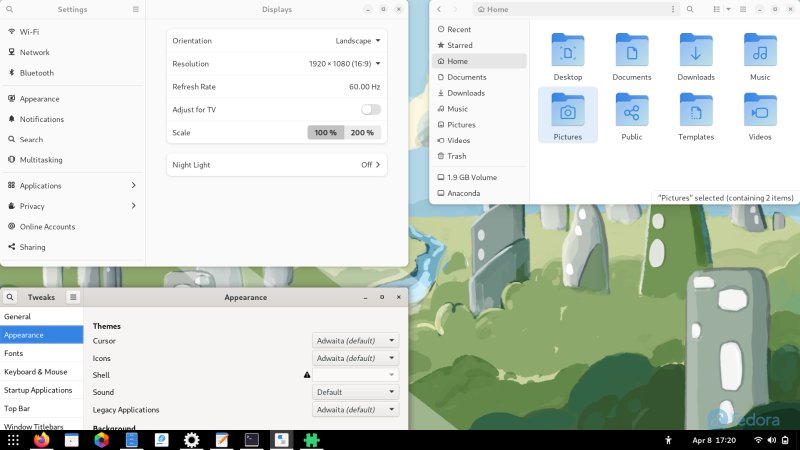The width and height of the screenshot is (800, 450).
Task: Select the Public folder icon
Action: click(x=632, y=110)
